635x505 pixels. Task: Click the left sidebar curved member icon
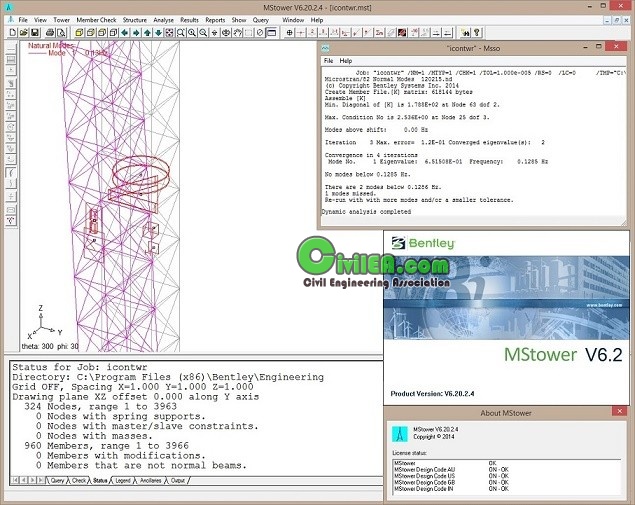11,173
